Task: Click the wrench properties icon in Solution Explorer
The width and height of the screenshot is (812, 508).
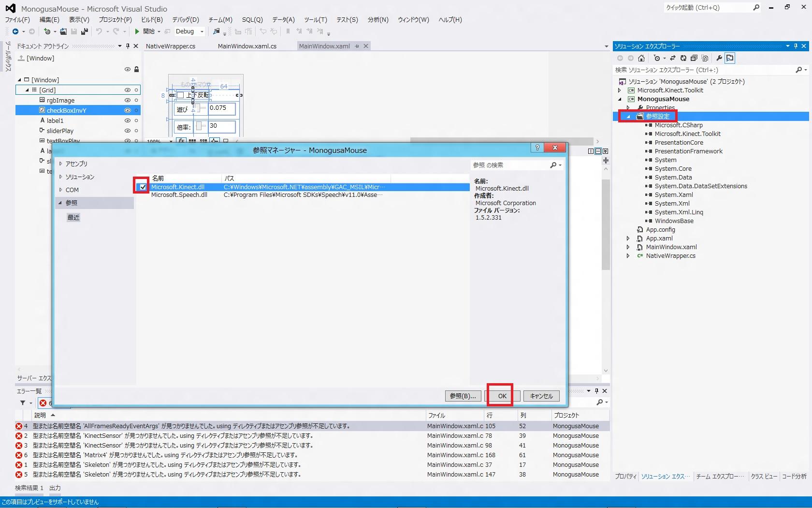Action: tap(719, 58)
